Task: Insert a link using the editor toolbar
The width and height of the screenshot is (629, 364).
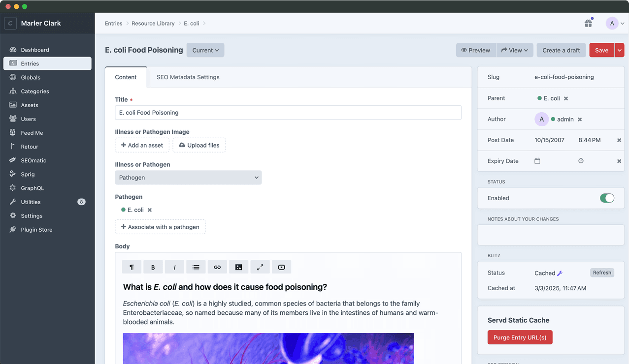Action: (x=217, y=267)
